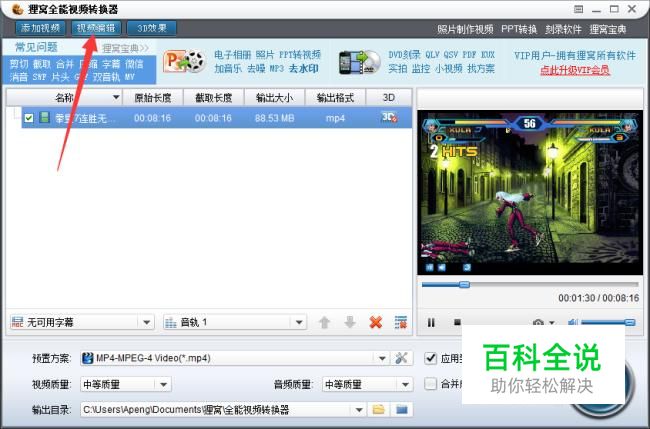The image size is (650, 429).
Task: Click the 输出格式 column header
Action: pos(335,98)
